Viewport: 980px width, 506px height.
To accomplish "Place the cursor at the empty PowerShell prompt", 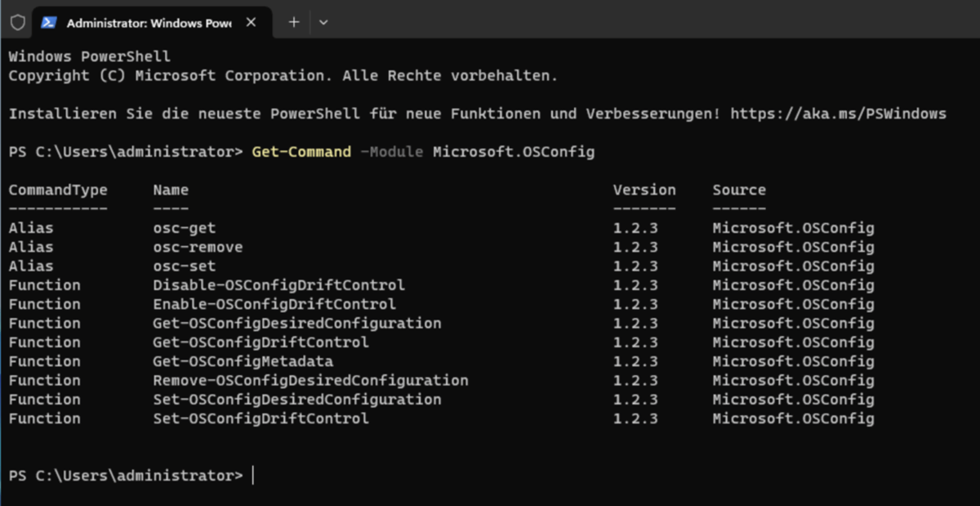I will [x=253, y=474].
